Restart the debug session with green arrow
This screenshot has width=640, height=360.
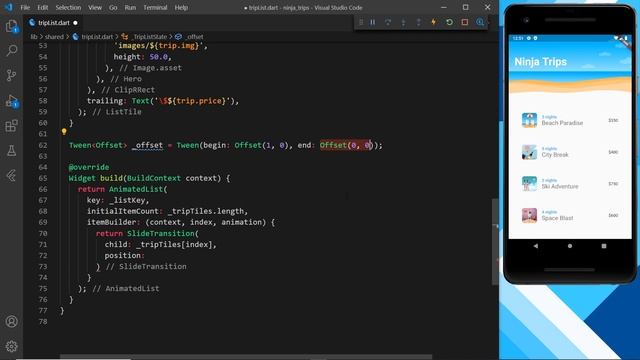coord(449,22)
